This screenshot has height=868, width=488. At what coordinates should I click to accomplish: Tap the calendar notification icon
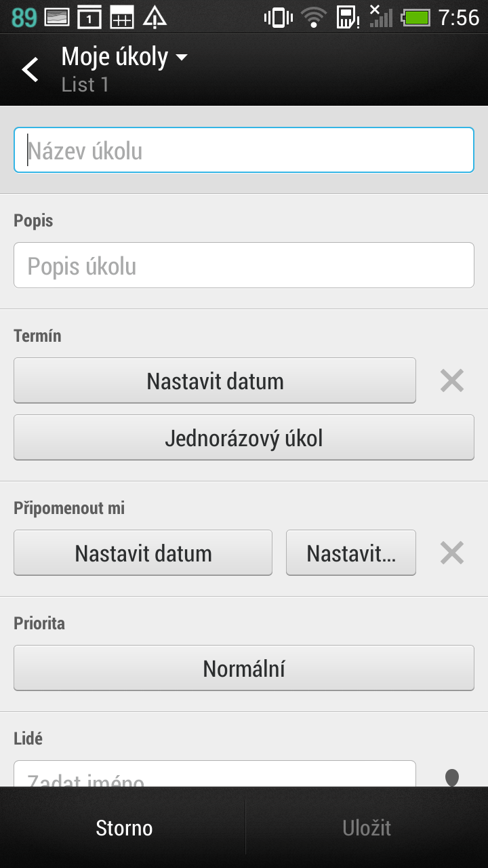(89, 17)
